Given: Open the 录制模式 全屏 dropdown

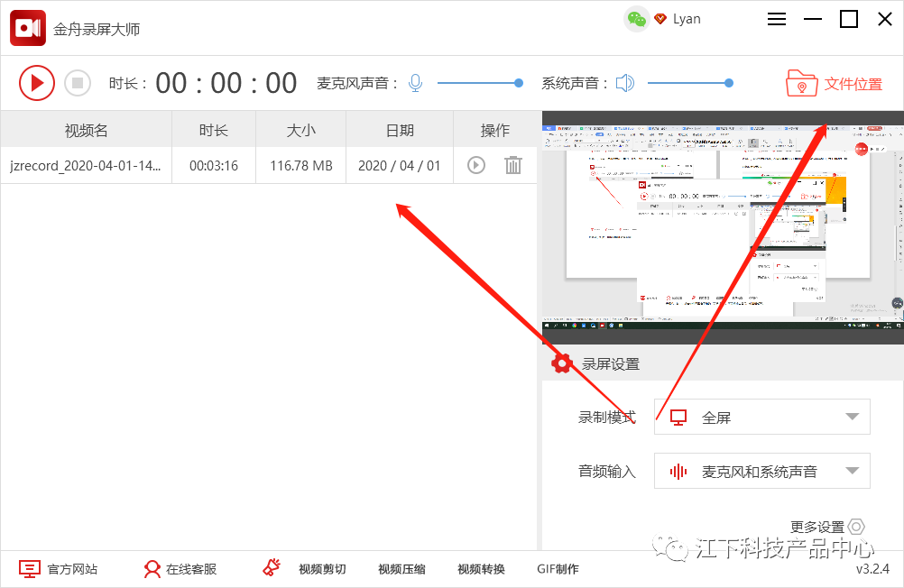Looking at the screenshot, I should pos(761,417).
